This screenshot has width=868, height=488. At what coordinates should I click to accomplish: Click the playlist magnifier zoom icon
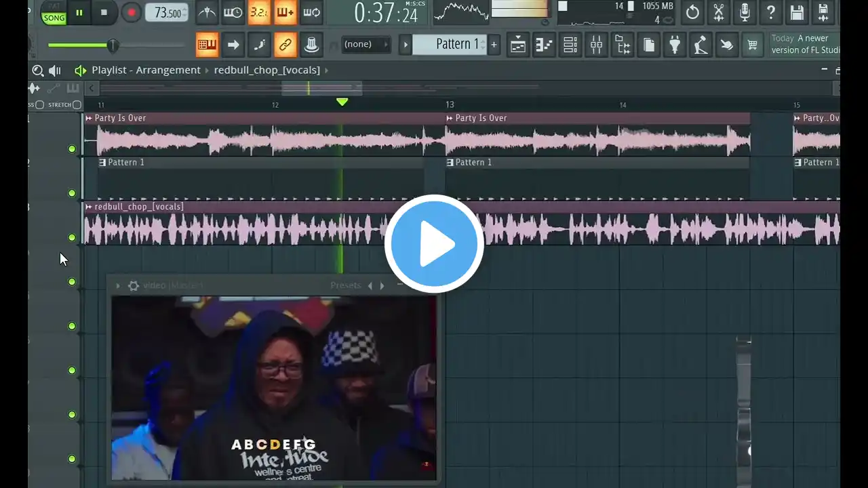[38, 70]
